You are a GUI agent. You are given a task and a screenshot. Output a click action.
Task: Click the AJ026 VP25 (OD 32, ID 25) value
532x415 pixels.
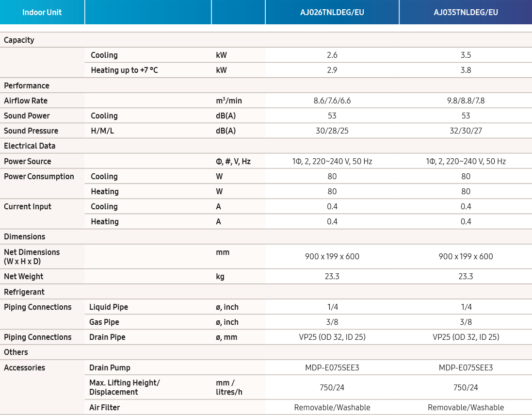pyautogui.click(x=332, y=337)
